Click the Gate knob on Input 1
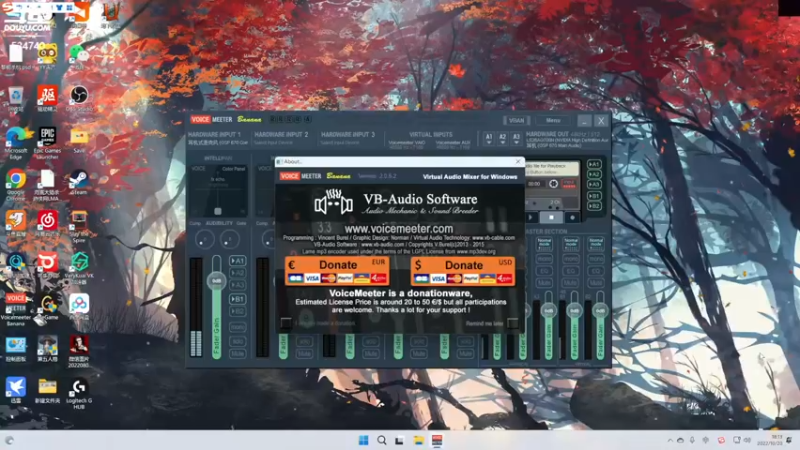Viewport: 800px width, 450px height. (230, 239)
